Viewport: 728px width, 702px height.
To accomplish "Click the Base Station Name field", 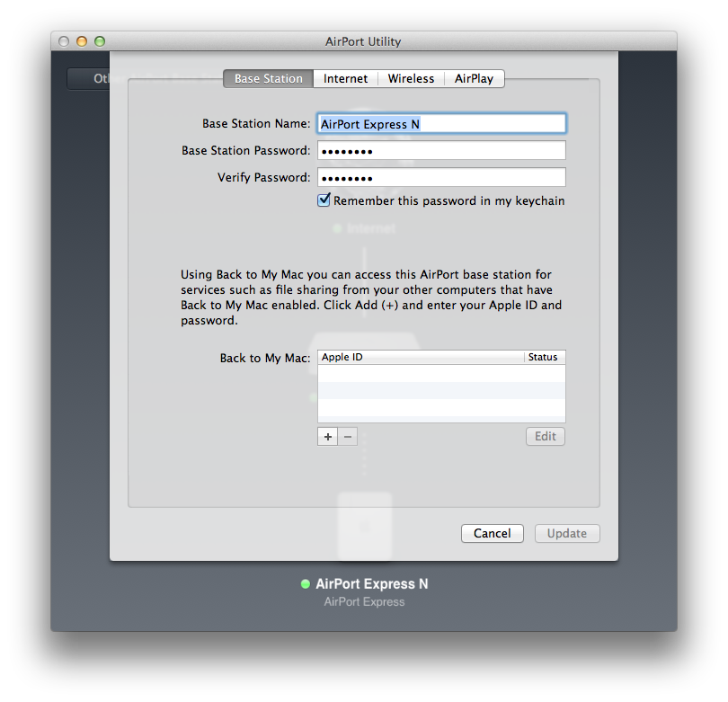I will coord(441,124).
